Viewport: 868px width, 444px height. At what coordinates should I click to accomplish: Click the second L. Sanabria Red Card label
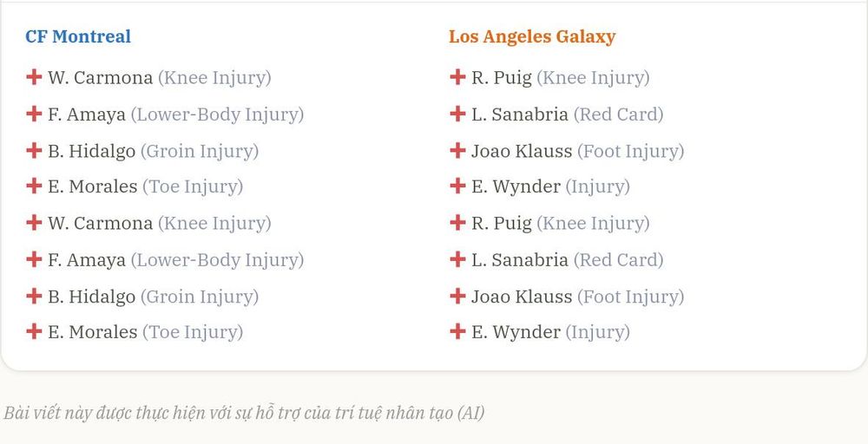pyautogui.click(x=618, y=260)
